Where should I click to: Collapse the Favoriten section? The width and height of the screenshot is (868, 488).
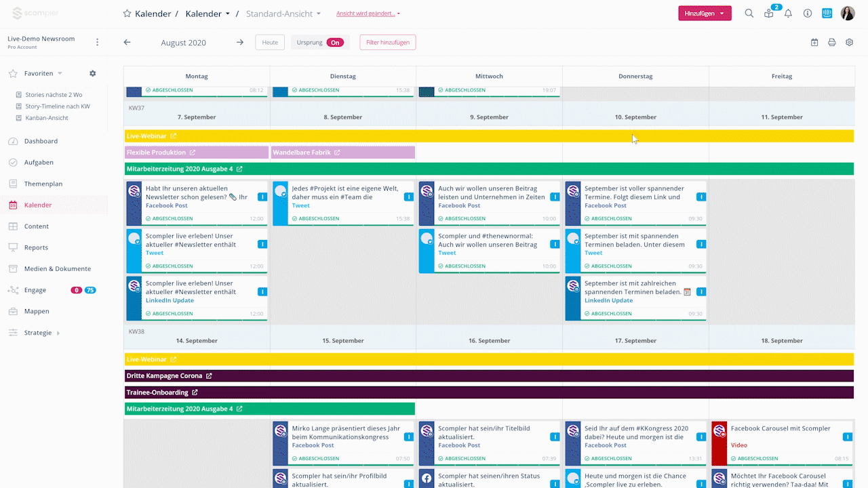60,73
